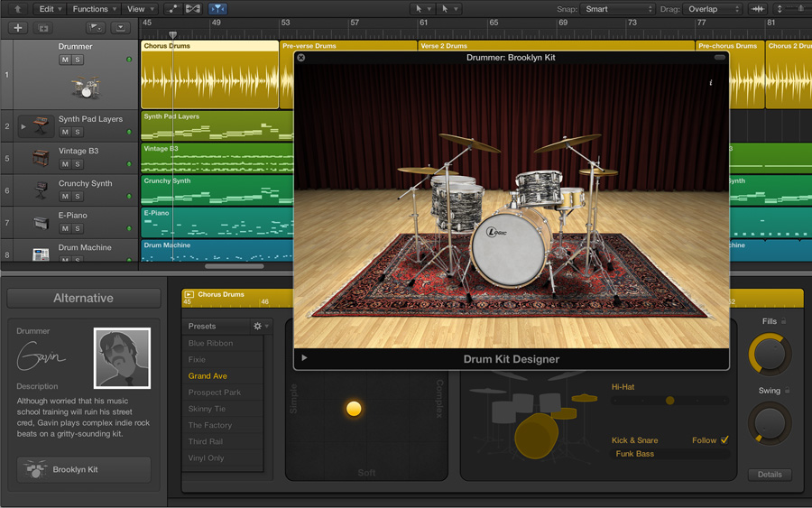Viewport: 812px width, 508px height.
Task: Click the Fills knob
Action: coord(770,355)
